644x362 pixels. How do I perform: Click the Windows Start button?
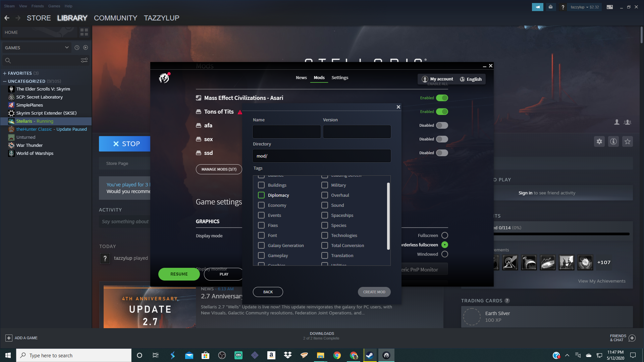click(8, 355)
